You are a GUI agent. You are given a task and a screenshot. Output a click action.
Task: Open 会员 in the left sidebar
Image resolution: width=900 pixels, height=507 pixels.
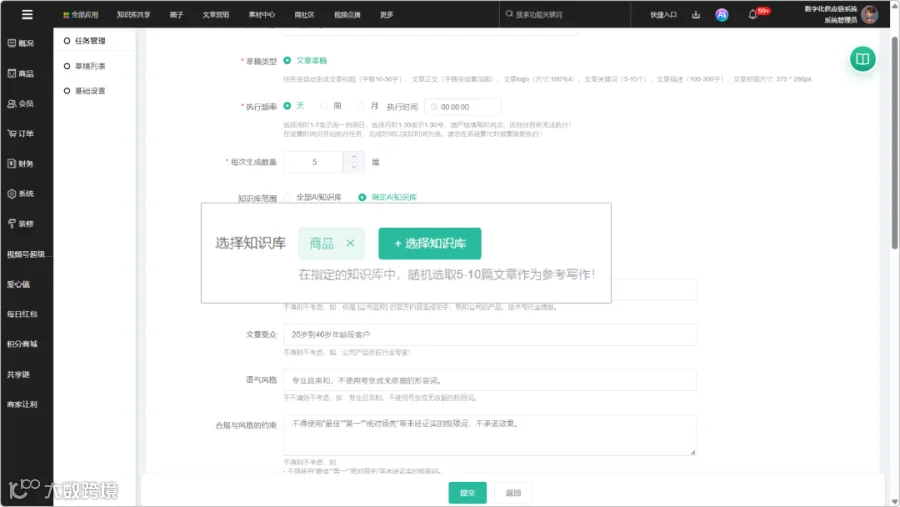tap(21, 103)
